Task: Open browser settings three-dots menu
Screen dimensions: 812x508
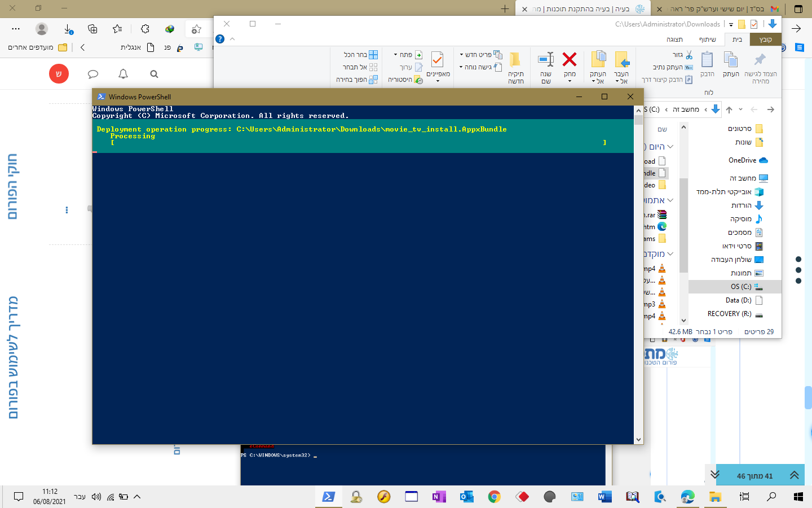Action: (x=16, y=29)
